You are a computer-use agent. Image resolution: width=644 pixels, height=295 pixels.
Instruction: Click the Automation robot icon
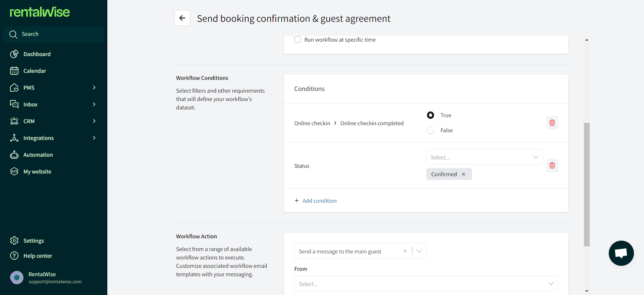click(14, 155)
